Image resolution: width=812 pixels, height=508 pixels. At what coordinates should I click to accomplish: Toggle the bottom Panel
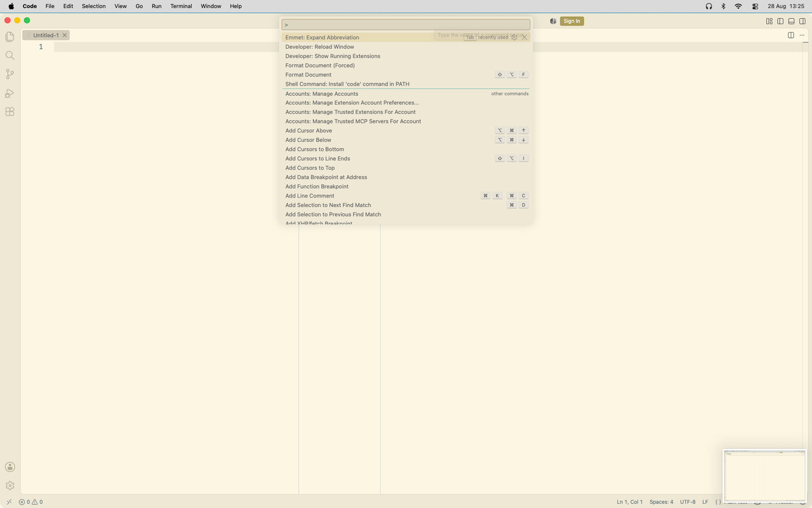[792, 21]
